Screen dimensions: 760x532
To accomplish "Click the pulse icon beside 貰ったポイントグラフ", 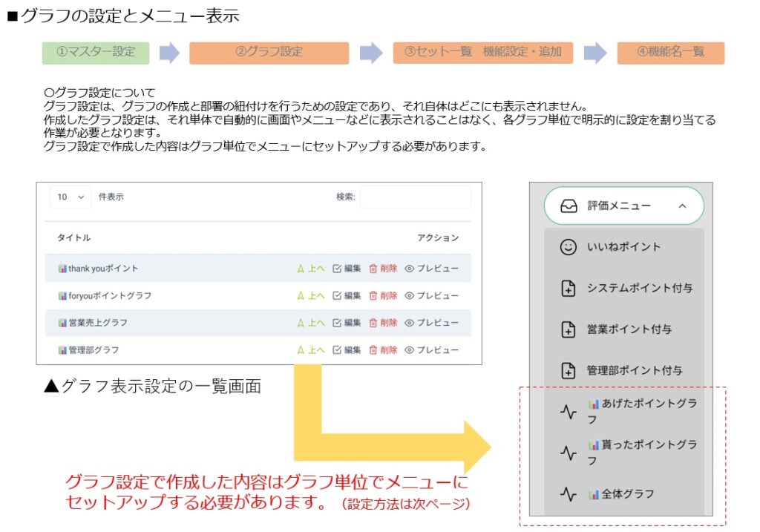I will coord(568,453).
